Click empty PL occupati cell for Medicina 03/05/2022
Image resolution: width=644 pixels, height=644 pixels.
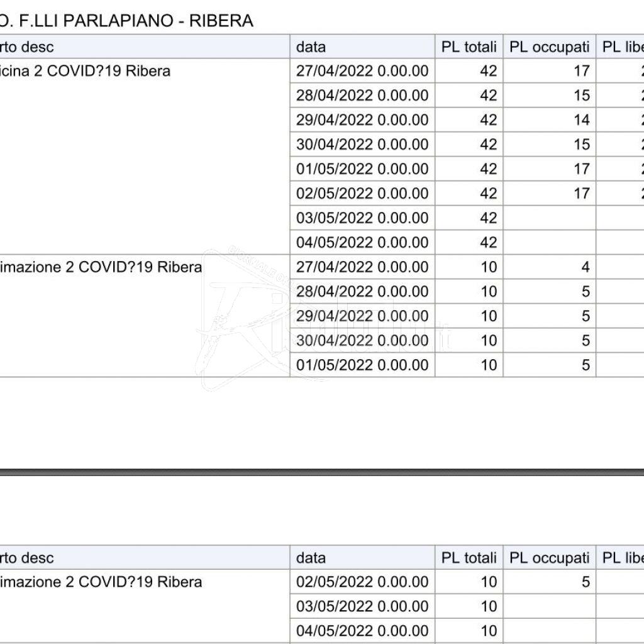pos(549,218)
